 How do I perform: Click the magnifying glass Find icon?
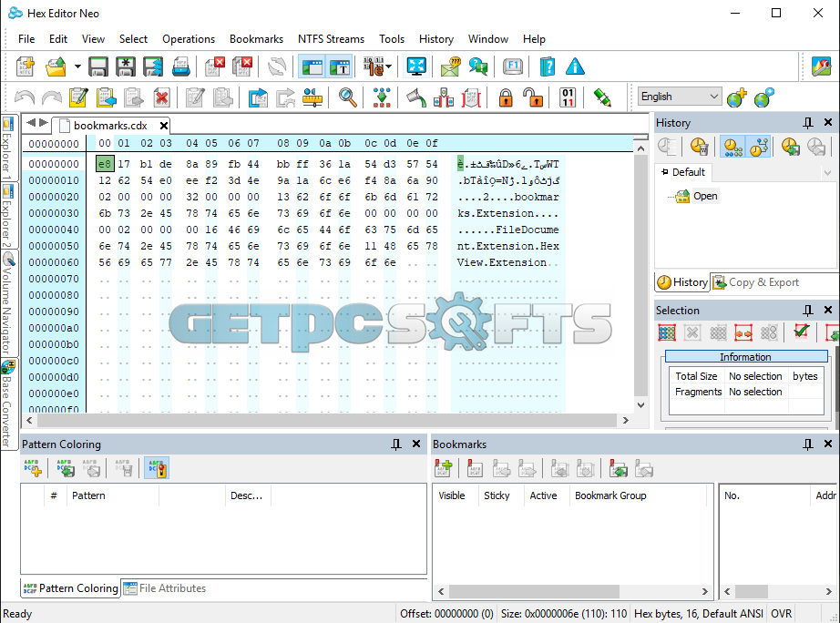click(x=348, y=98)
